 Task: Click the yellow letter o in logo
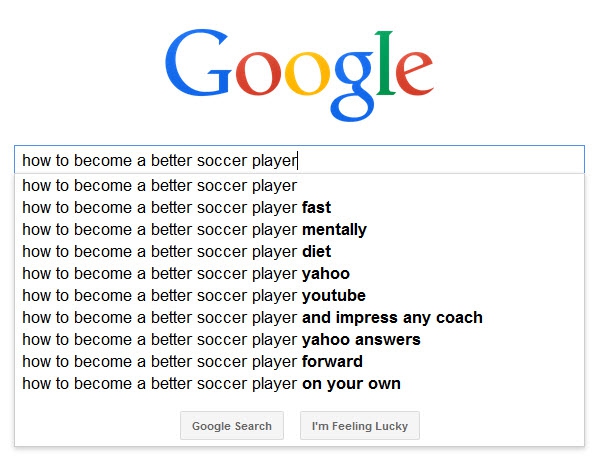307,73
